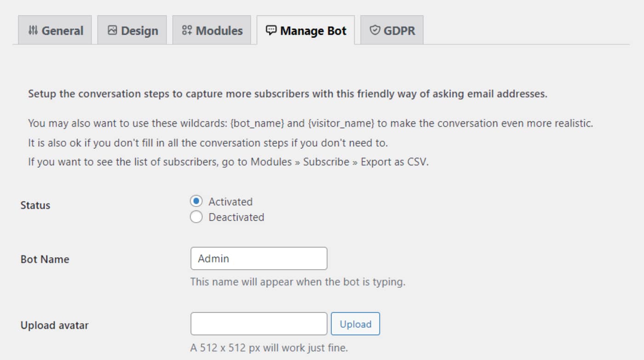Click the Bot Name label

(x=45, y=259)
